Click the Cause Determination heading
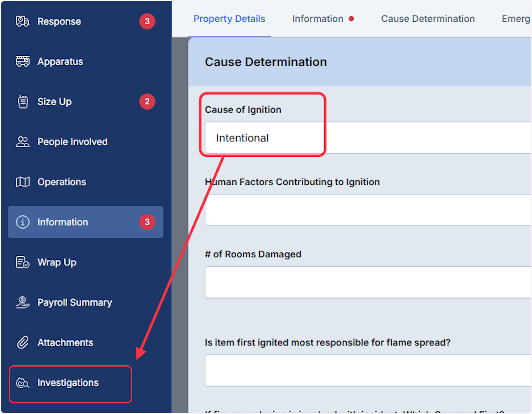This screenshot has width=532, height=414. [x=266, y=62]
